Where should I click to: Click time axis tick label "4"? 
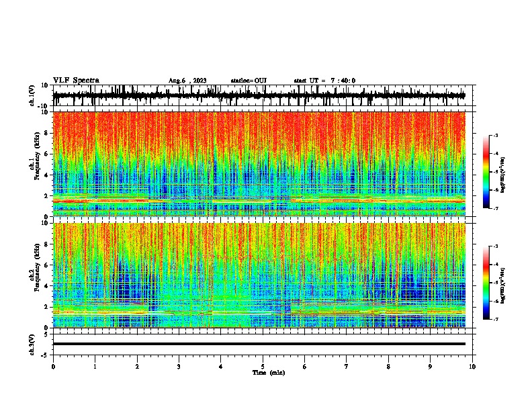tap(221, 367)
